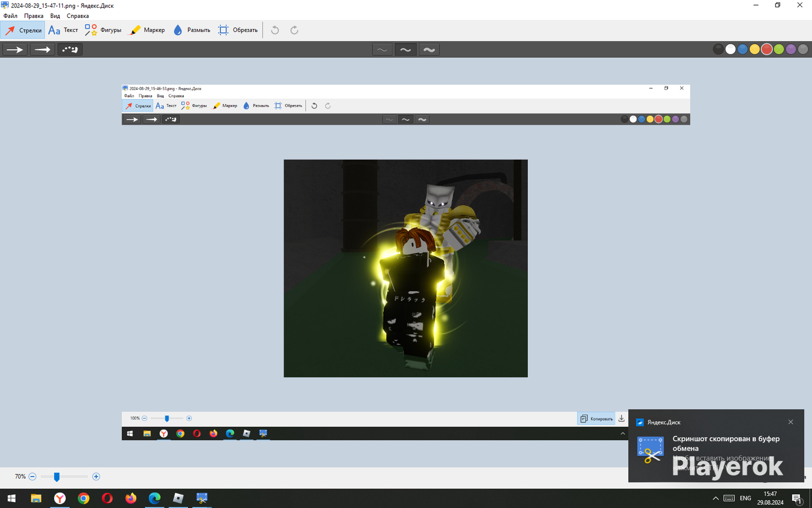Image resolution: width=812 pixels, height=508 pixels.
Task: Choose the second tapered arrow style
Action: pos(42,49)
